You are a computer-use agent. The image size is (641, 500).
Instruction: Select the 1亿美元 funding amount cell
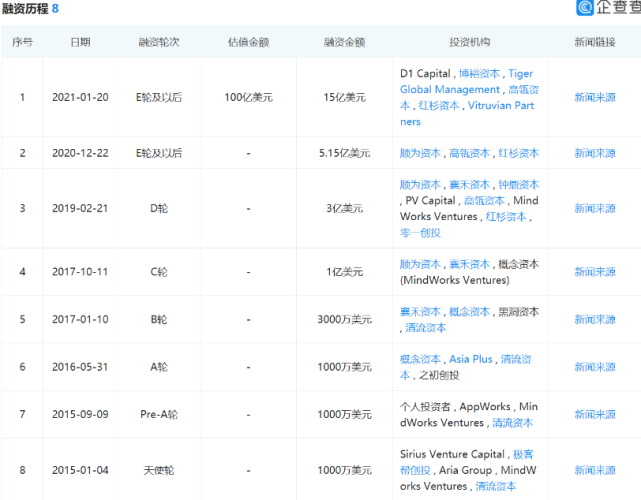pos(345,272)
